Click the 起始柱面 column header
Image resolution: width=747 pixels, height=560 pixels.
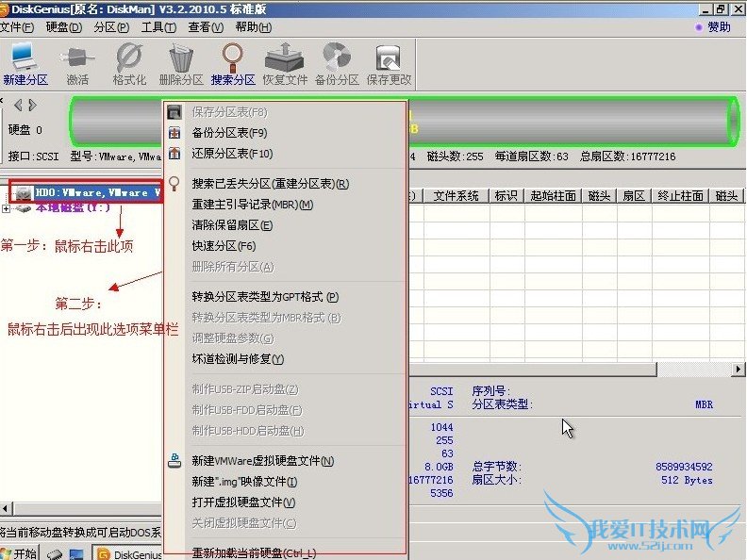pos(553,196)
